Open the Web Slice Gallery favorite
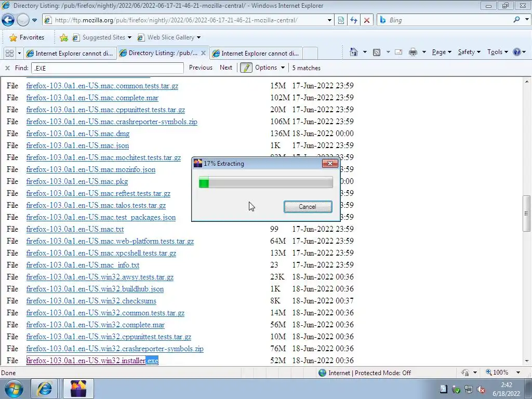The image size is (532, 399). pyautogui.click(x=169, y=37)
